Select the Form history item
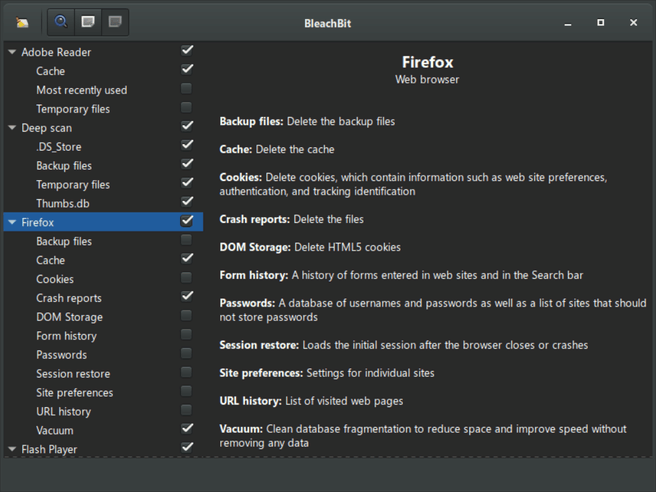 [x=103, y=336]
